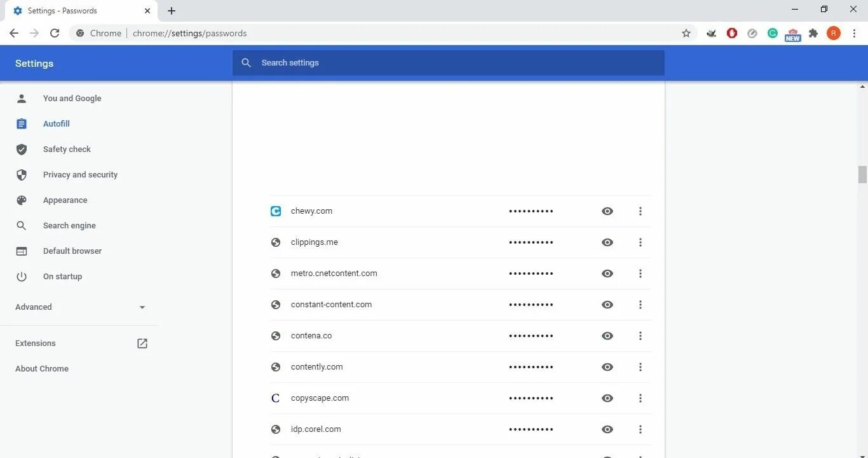Open more actions for chewy.com

click(x=641, y=211)
